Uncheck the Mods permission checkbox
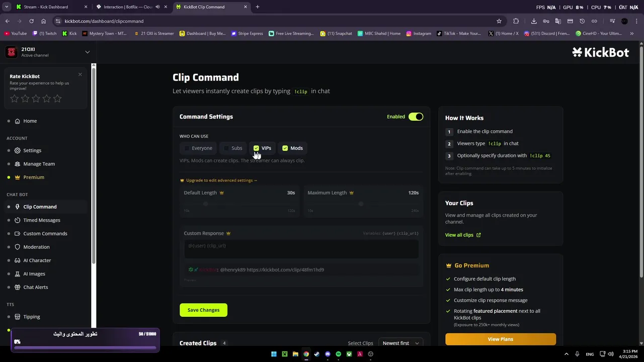The width and height of the screenshot is (644, 362). [x=285, y=148]
